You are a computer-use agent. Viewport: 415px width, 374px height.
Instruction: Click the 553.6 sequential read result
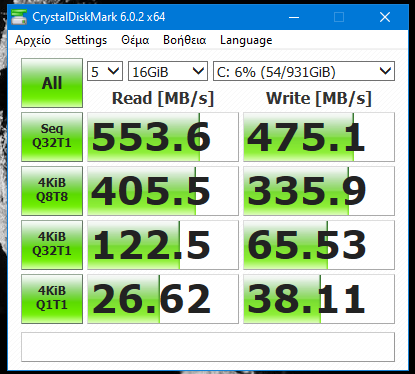[163, 137]
